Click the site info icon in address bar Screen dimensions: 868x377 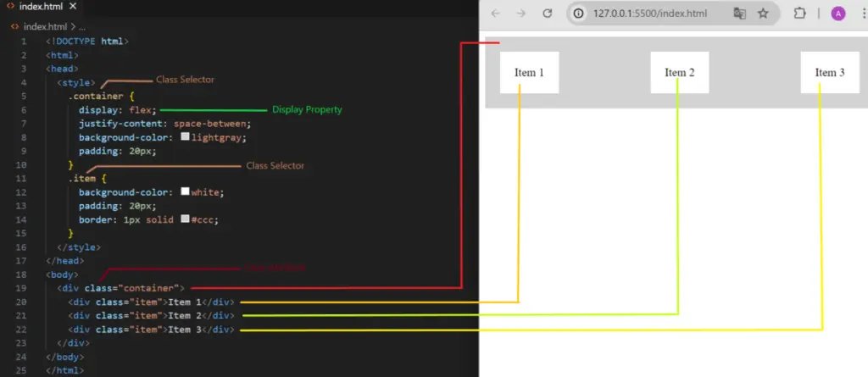579,14
